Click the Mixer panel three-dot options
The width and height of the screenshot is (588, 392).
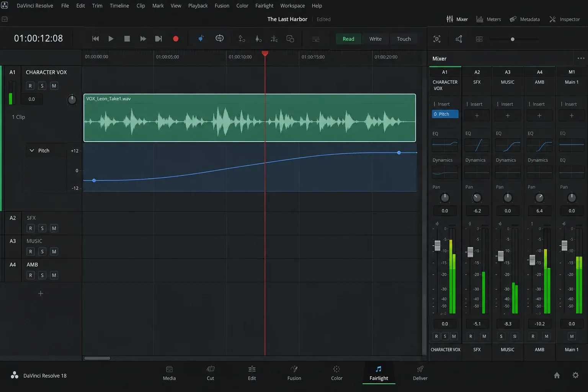581,59
